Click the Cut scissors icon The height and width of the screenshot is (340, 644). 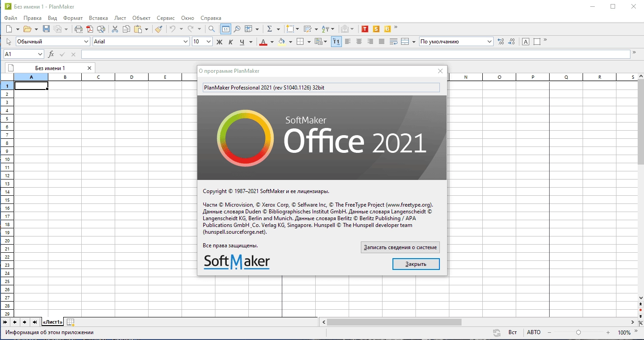(115, 29)
